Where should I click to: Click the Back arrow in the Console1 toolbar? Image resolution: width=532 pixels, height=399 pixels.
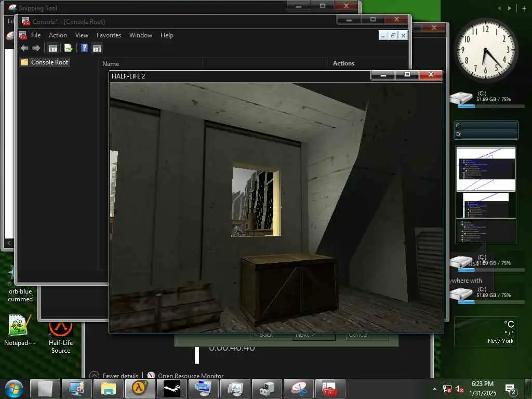click(x=24, y=48)
